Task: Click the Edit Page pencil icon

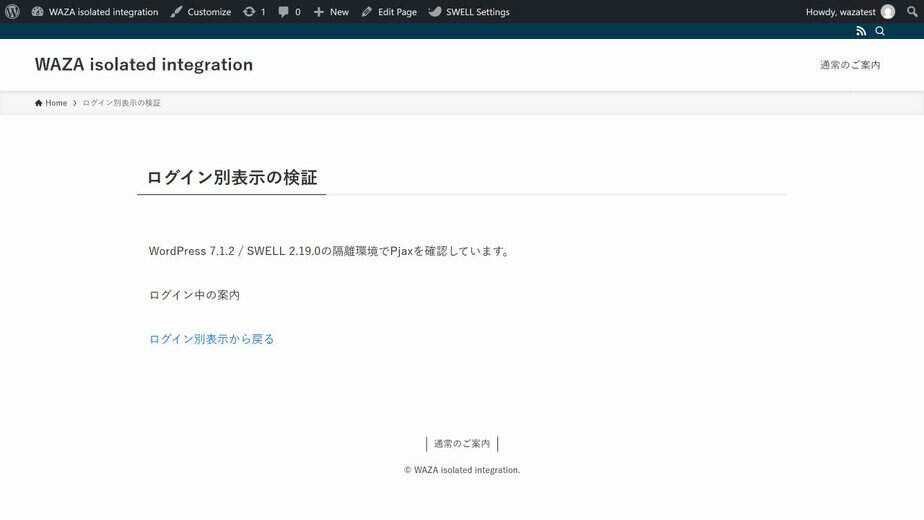Action: point(367,12)
